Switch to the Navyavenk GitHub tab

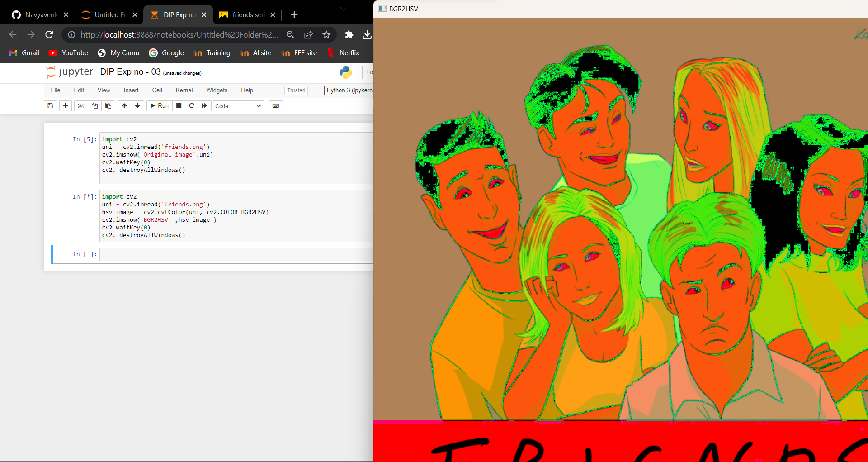click(x=35, y=15)
